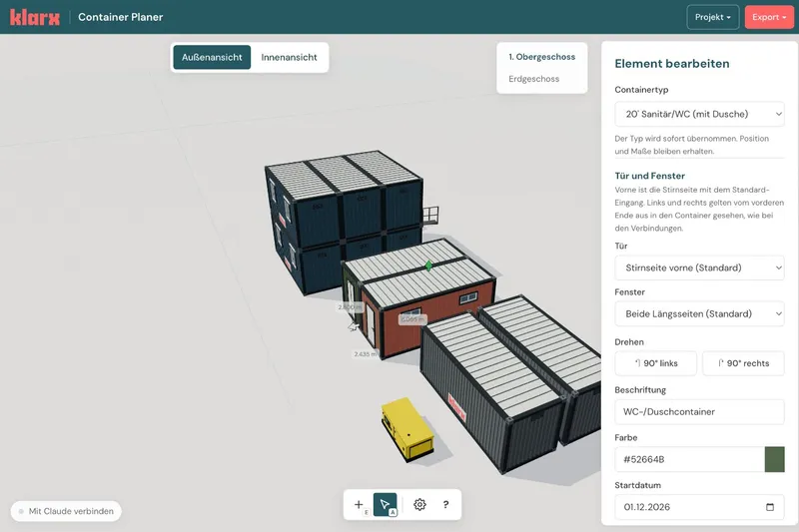Rotate the container 90° rechts
The image size is (799, 532).
tap(743, 363)
